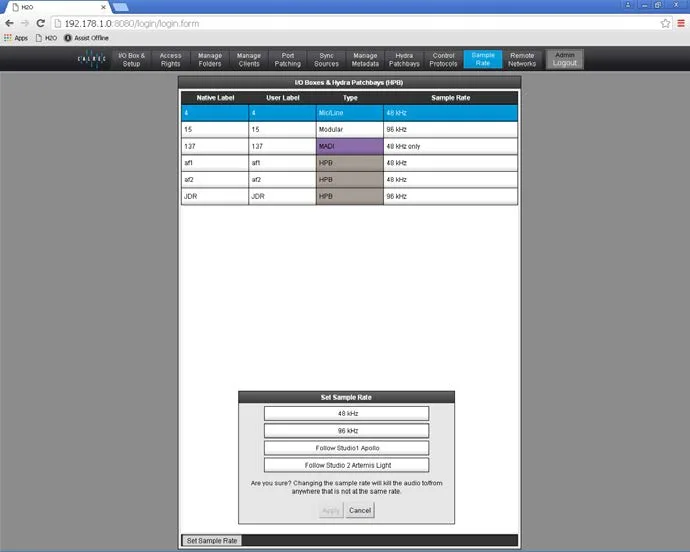This screenshot has height=552, width=690.
Task: Open Sync Sources tab
Action: (326, 59)
